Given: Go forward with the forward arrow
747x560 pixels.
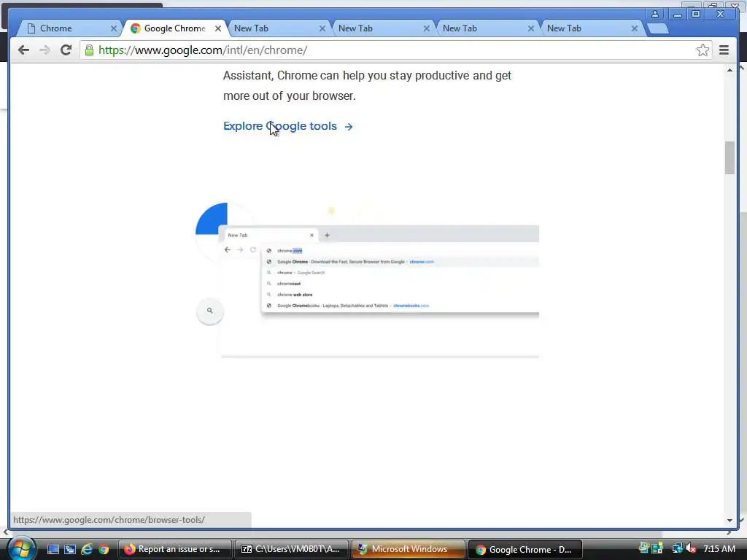Looking at the screenshot, I should 44,50.
